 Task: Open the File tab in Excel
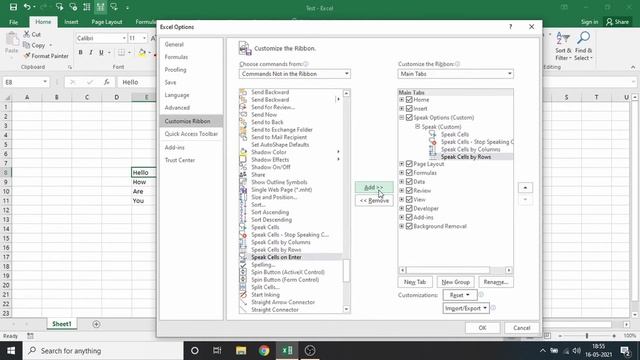pyautogui.click(x=13, y=22)
